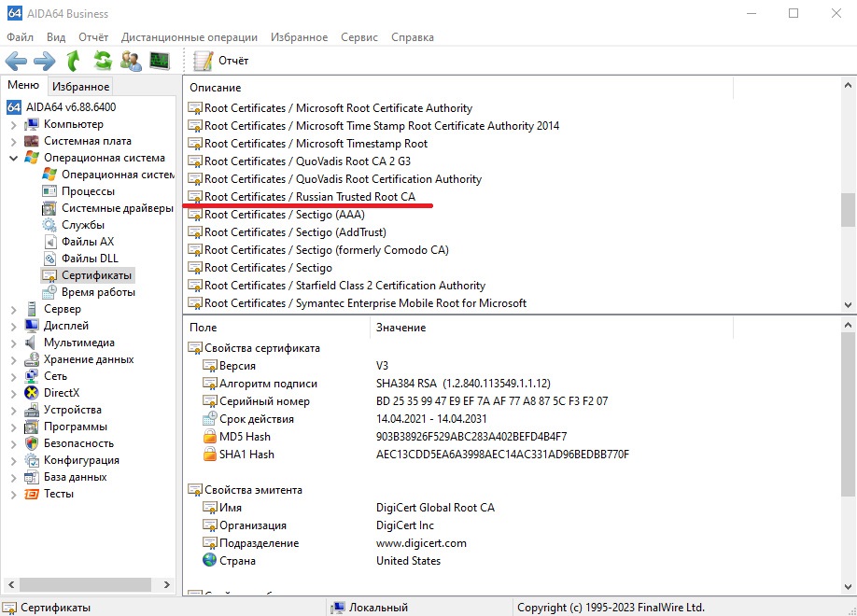857x616 pixels.
Task: Click the Сеть network icon
Action: pos(32,376)
